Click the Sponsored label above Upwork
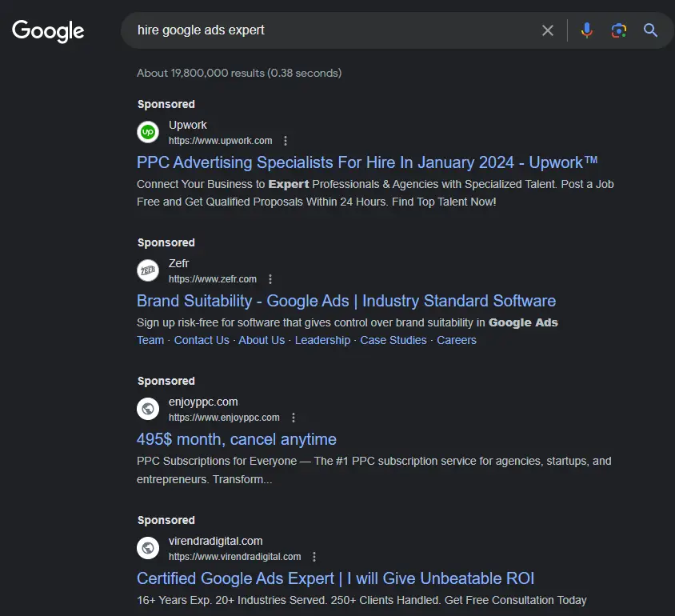 click(166, 104)
